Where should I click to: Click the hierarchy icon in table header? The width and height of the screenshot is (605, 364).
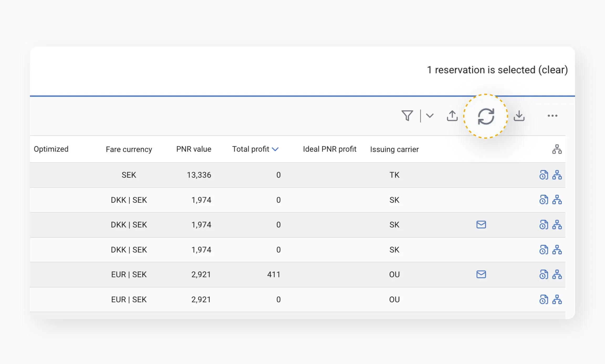tap(557, 149)
